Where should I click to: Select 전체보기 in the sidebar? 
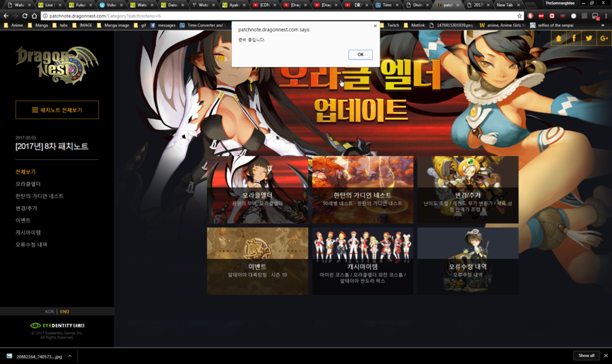(x=26, y=172)
